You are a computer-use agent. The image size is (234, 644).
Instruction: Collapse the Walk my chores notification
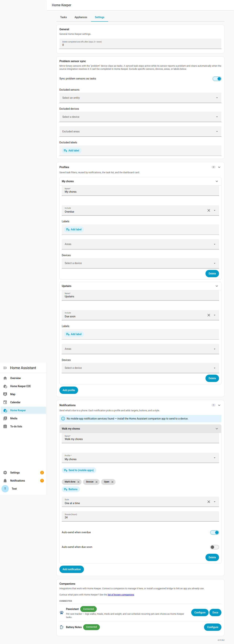click(x=216, y=428)
